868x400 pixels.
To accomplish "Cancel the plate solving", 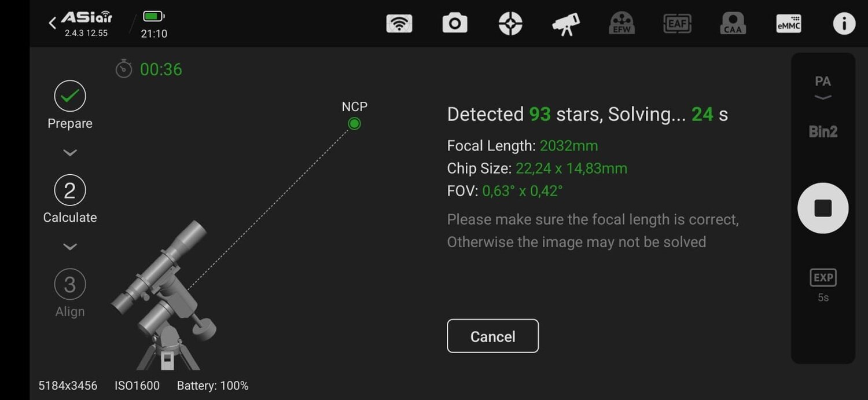I will [x=492, y=336].
